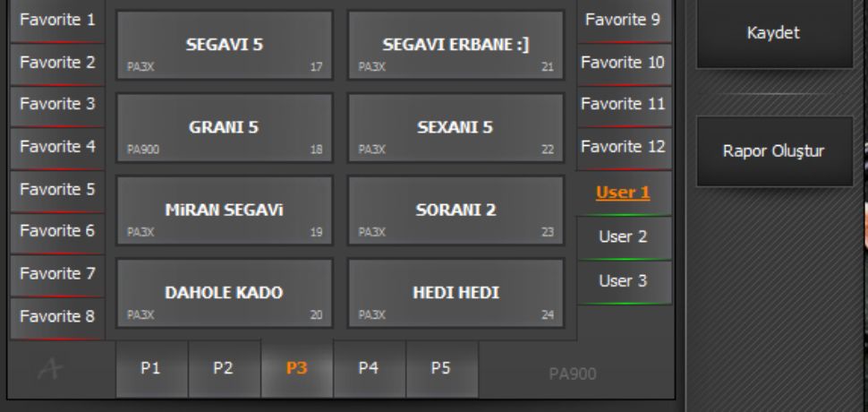Click the Kaydet button
The width and height of the screenshot is (868, 412).
point(774,32)
